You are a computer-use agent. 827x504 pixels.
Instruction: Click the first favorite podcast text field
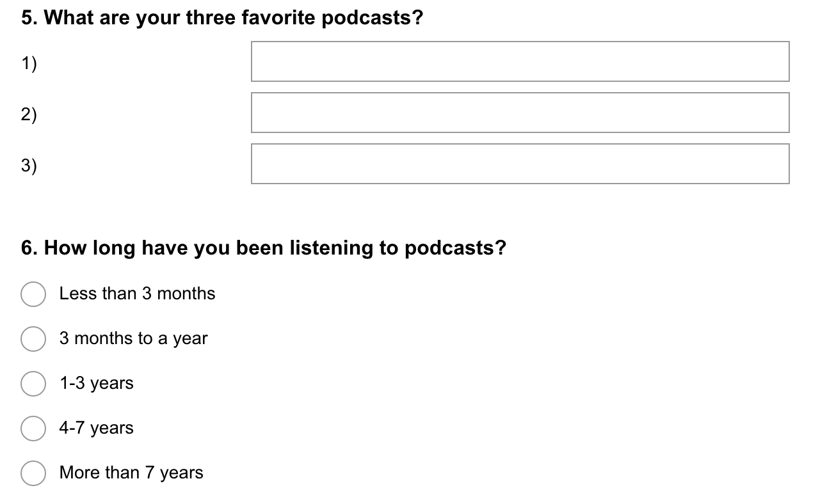(x=520, y=61)
